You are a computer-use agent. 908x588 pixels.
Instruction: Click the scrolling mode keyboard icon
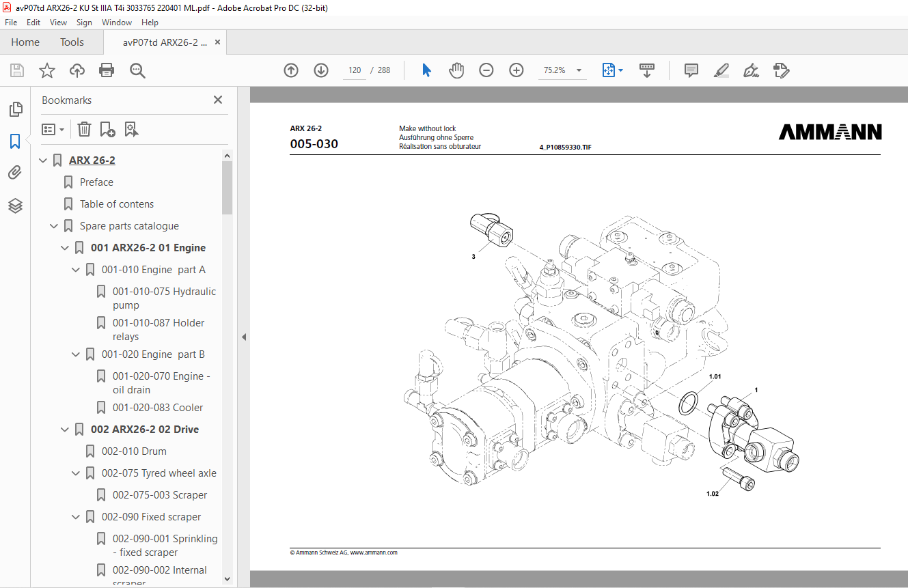(646, 70)
